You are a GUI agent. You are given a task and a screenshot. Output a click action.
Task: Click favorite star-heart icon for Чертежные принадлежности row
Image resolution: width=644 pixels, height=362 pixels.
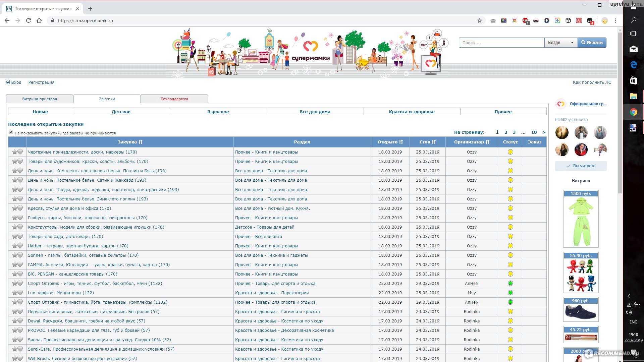coord(17,152)
